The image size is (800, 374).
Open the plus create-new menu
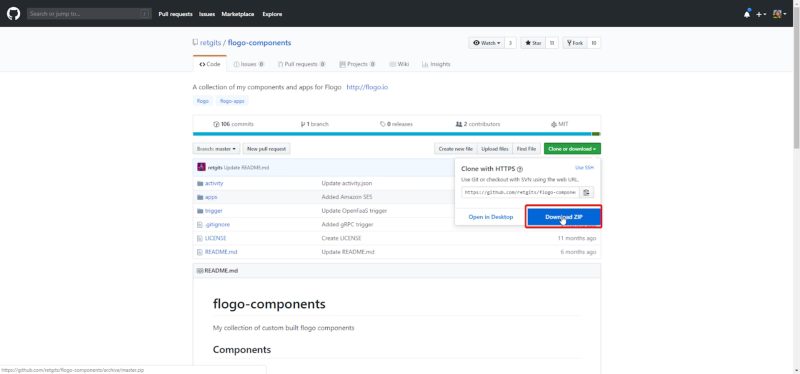pos(761,14)
